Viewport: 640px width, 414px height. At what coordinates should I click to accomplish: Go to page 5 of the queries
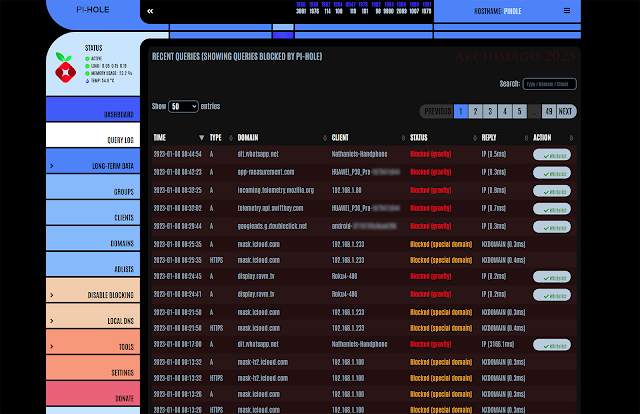[x=520, y=111]
